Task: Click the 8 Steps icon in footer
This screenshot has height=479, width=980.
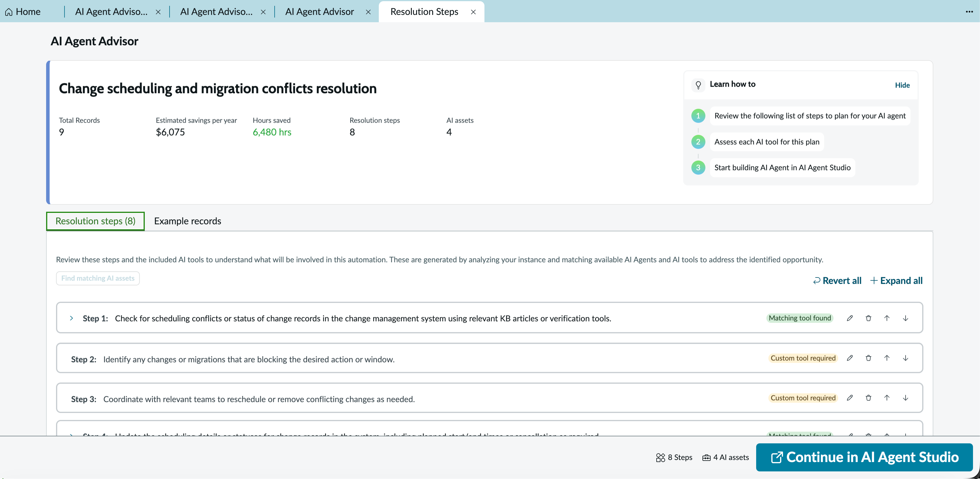Action: click(x=660, y=457)
